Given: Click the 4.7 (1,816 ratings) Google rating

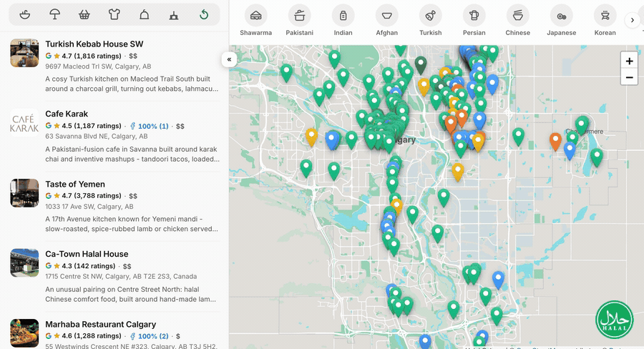Looking at the screenshot, I should [x=84, y=56].
